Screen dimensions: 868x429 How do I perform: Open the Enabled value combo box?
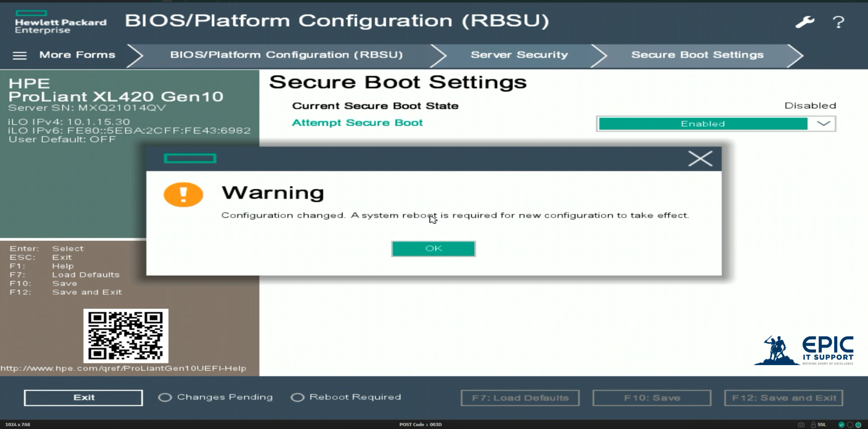703,124
